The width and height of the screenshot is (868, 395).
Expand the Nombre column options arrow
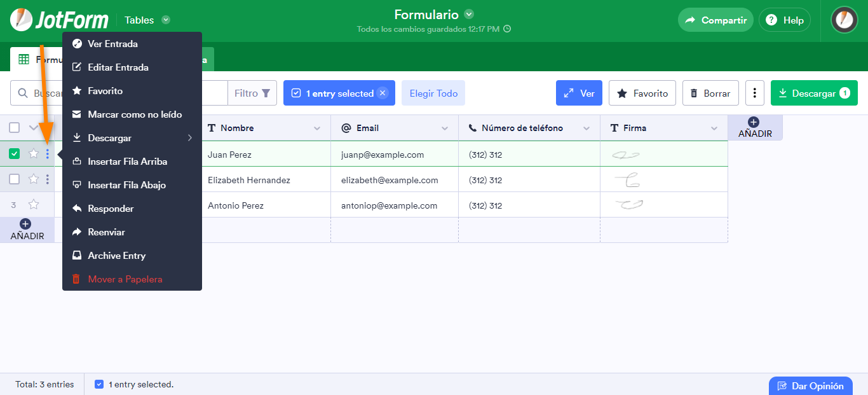click(x=317, y=128)
